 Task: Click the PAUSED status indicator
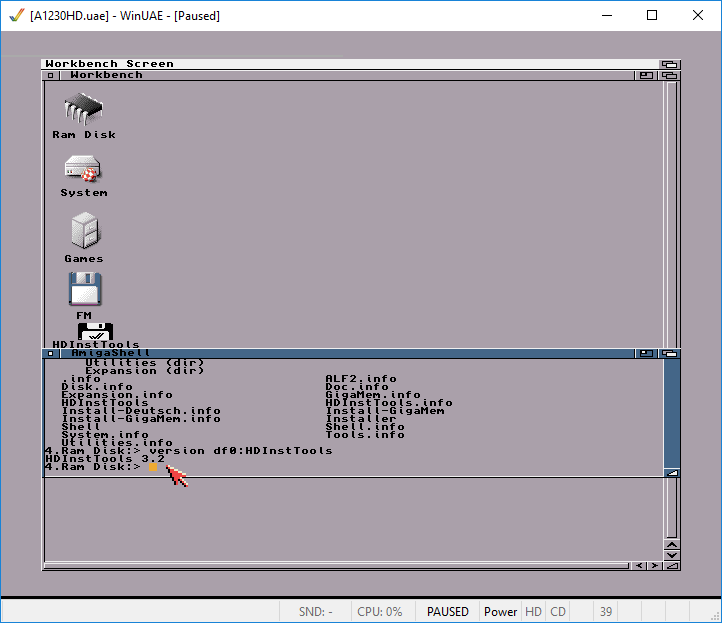(447, 612)
